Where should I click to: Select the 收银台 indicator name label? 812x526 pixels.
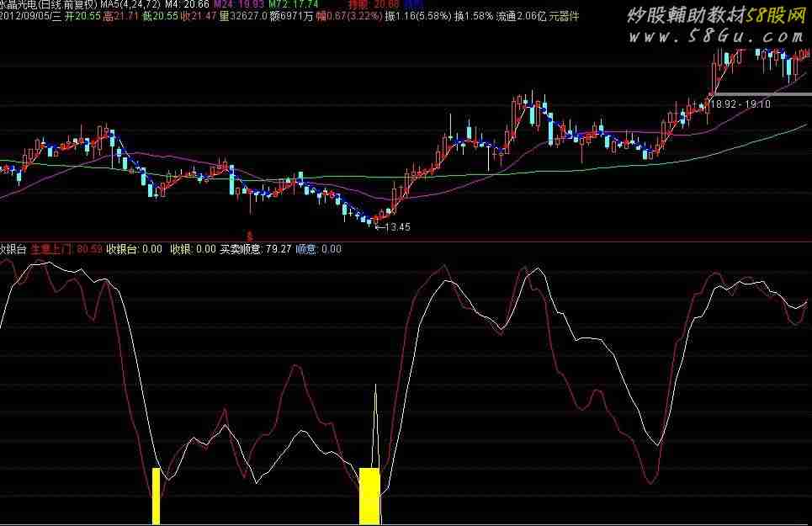tap(14, 249)
